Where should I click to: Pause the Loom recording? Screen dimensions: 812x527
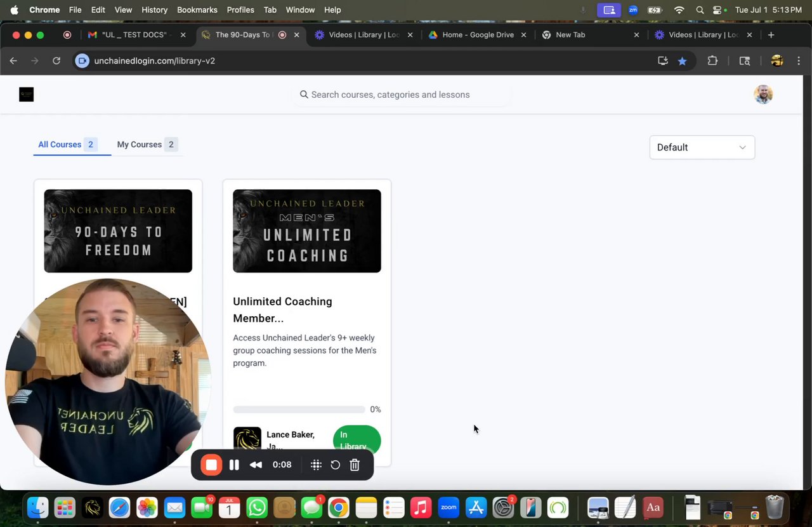(x=234, y=465)
